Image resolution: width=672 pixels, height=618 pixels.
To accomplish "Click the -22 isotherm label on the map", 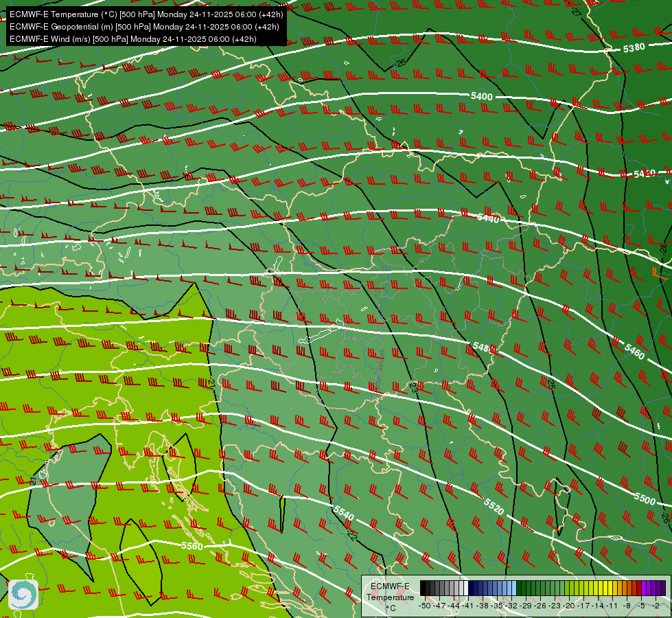I will pyautogui.click(x=351, y=534).
